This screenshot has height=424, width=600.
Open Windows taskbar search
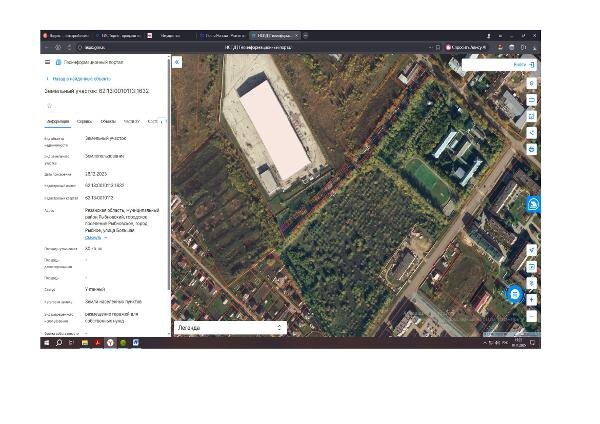(x=59, y=343)
